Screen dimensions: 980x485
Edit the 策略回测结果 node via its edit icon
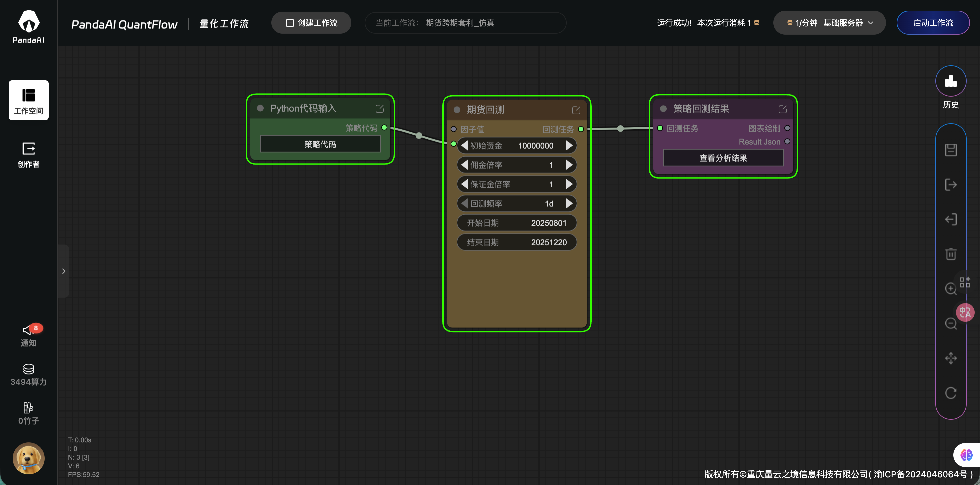point(782,110)
